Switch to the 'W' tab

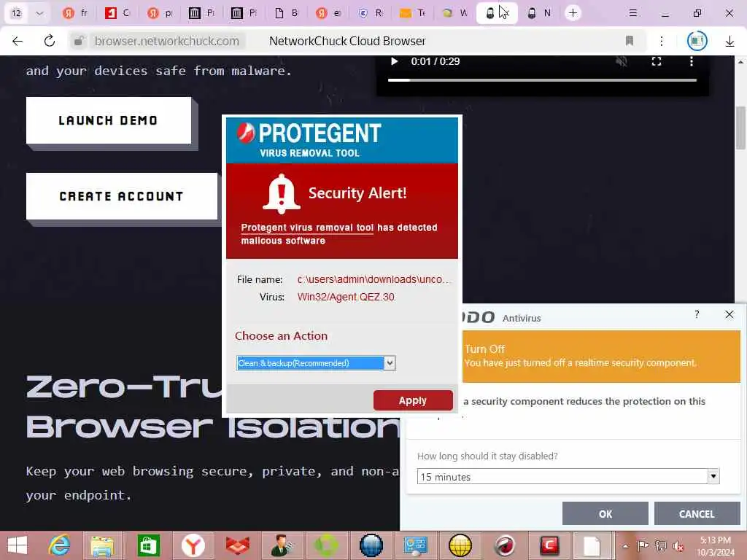pos(455,13)
